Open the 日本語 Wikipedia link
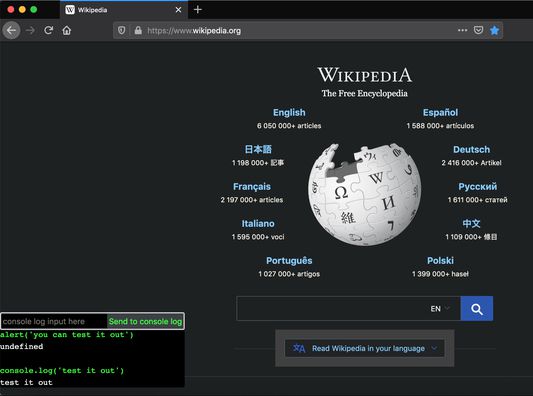533x396 pixels. [258, 149]
